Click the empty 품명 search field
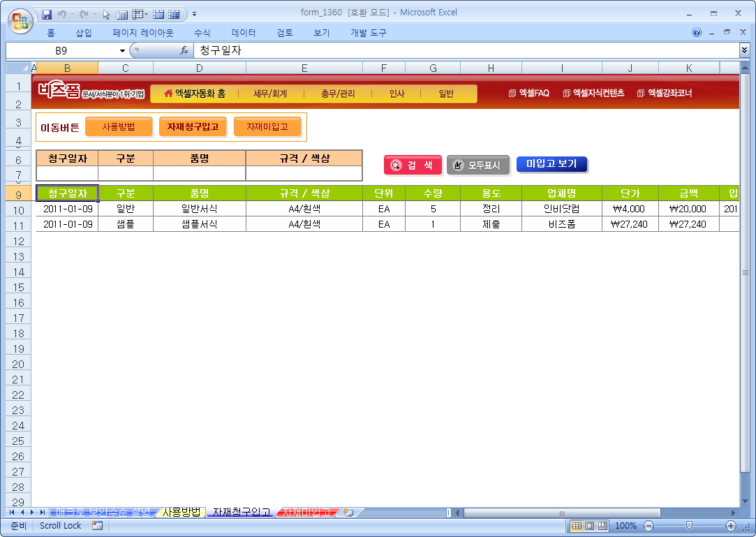 pyautogui.click(x=199, y=173)
